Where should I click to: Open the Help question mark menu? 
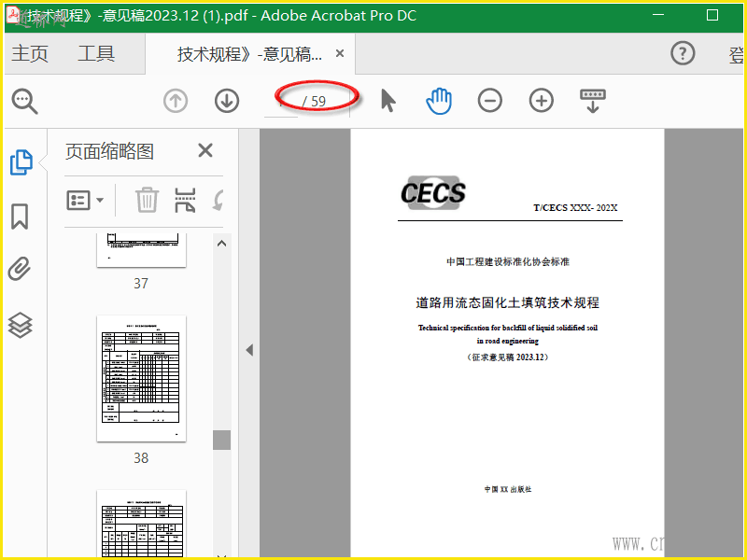click(683, 53)
